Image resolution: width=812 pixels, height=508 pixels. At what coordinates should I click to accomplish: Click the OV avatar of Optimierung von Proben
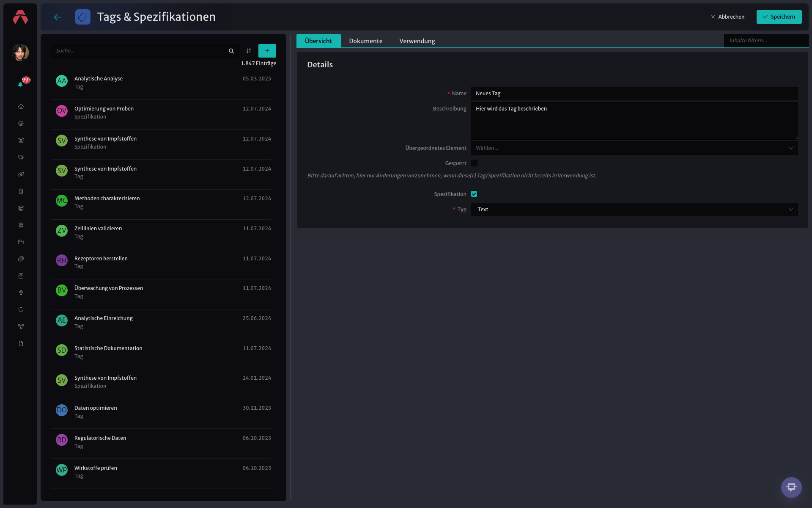(x=62, y=111)
